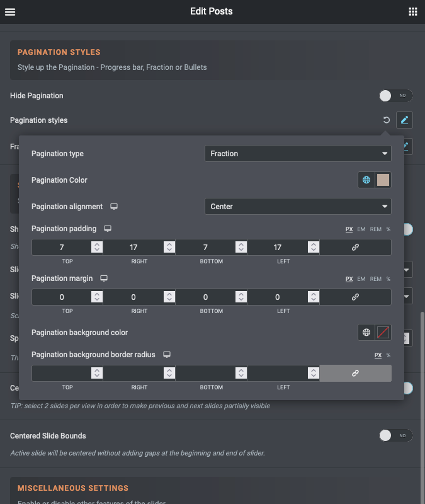425x504 pixels.
Task: Toggle linked border radius values button
Action: click(355, 374)
